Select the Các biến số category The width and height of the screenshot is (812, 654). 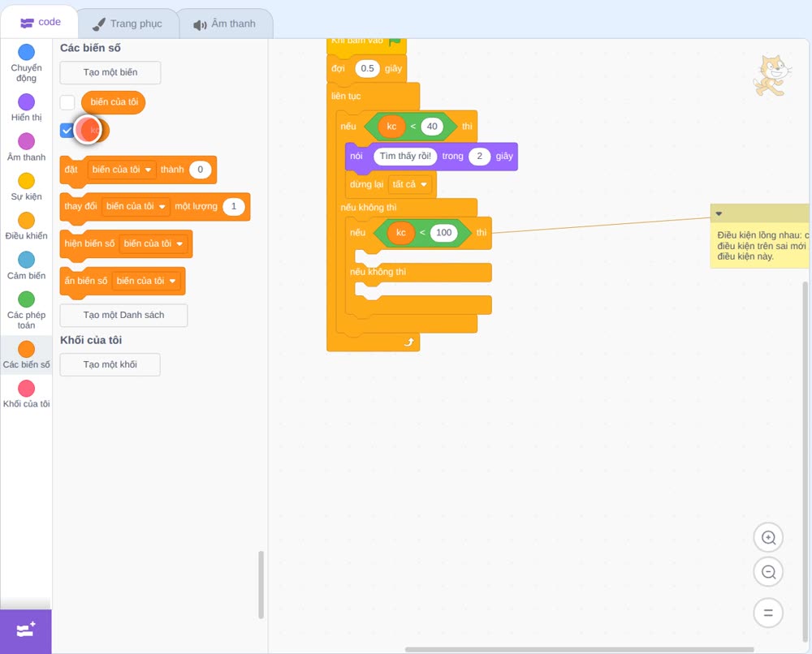(x=27, y=355)
